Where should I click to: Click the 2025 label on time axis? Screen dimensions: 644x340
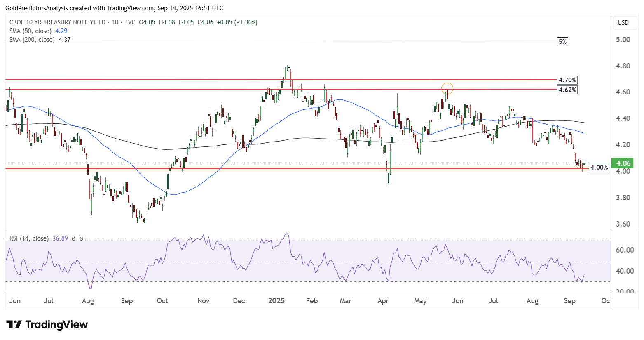pyautogui.click(x=276, y=301)
